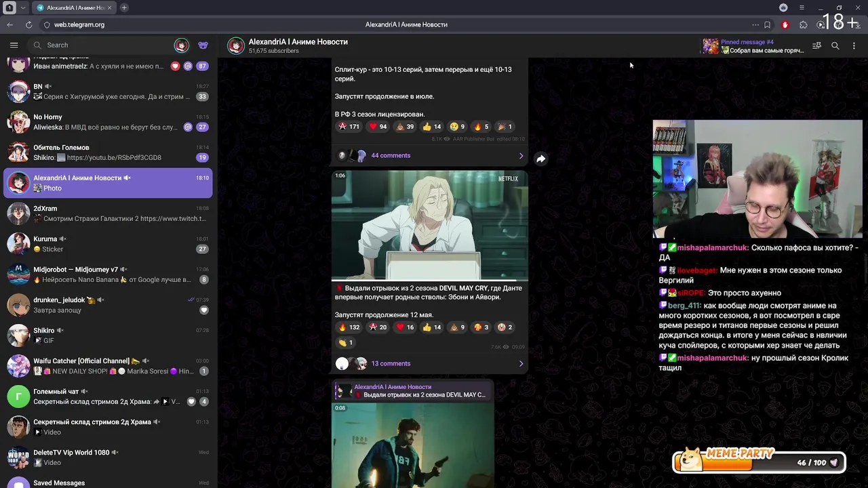Open the browser extensions puzzle icon
Viewport: 868px width, 488px height.
[804, 24]
